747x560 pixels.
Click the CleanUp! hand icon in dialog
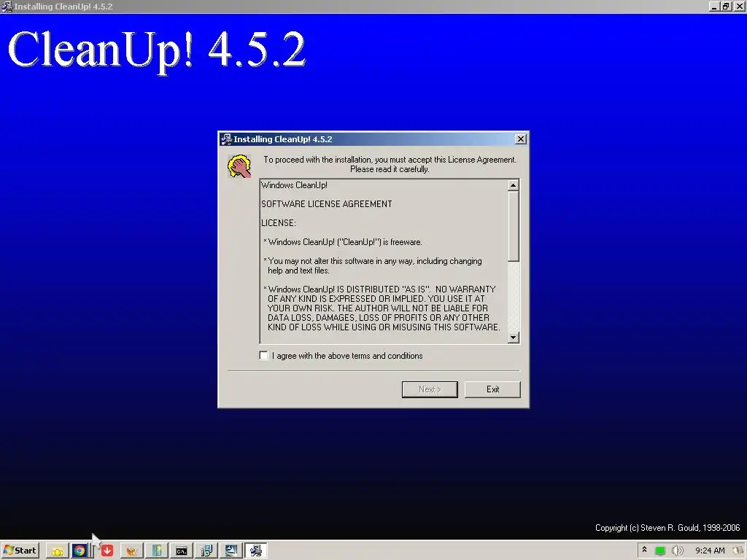(239, 166)
